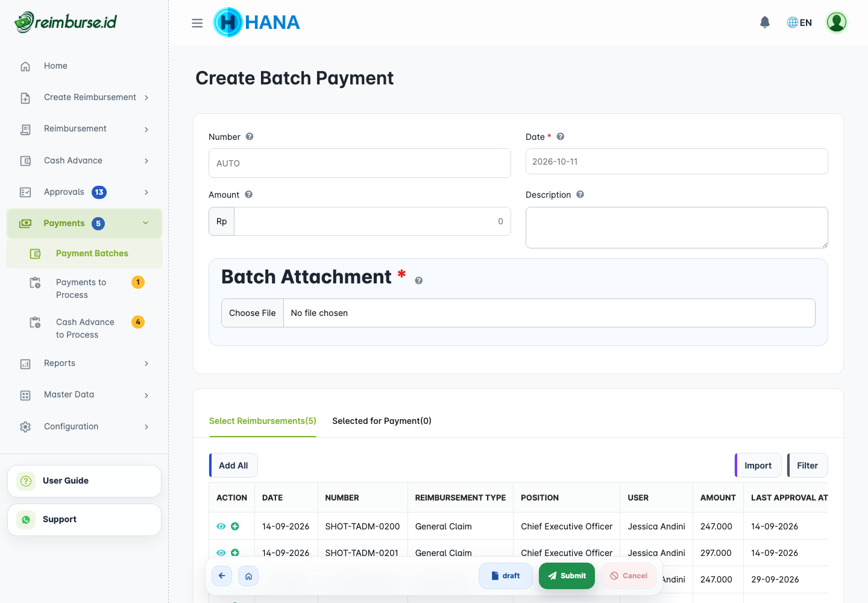Click the Description text area

pos(676,227)
